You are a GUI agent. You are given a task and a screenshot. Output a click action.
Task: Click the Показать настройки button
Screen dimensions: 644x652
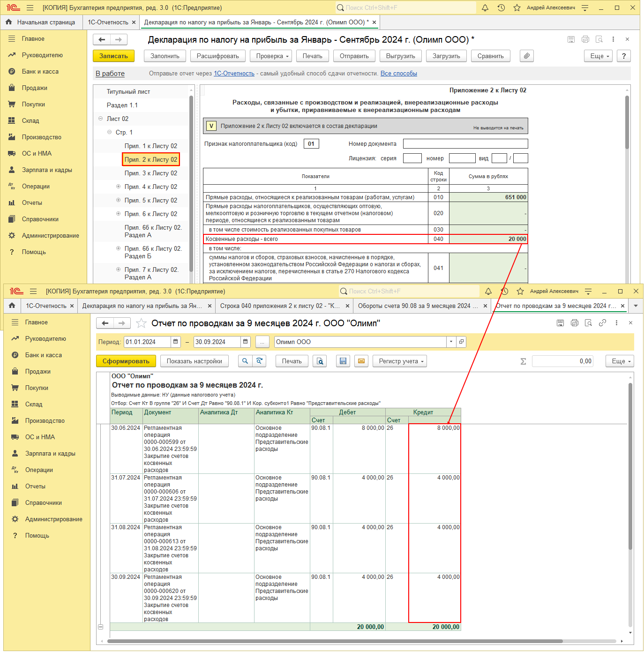click(x=195, y=361)
